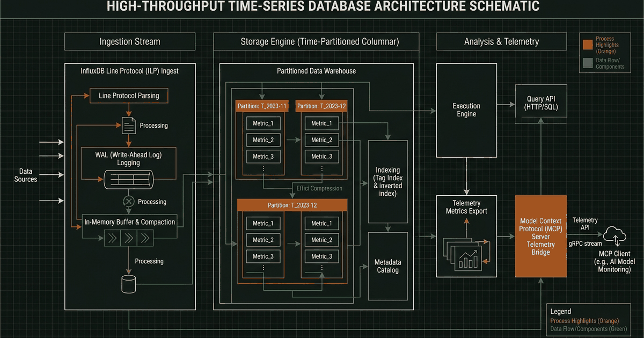This screenshot has height=338, width=644.
Task: Select the Partition: T_2023-12 header beside T_2023-11
Action: pyautogui.click(x=321, y=106)
